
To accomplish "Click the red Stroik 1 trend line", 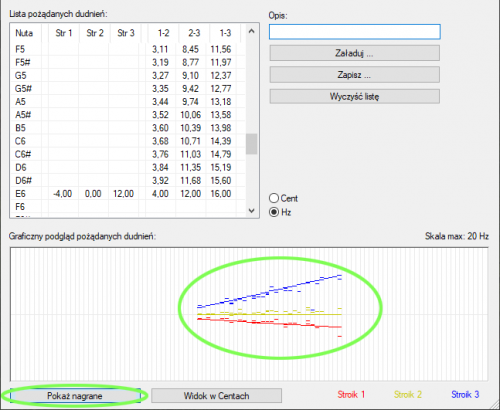I will [270, 323].
